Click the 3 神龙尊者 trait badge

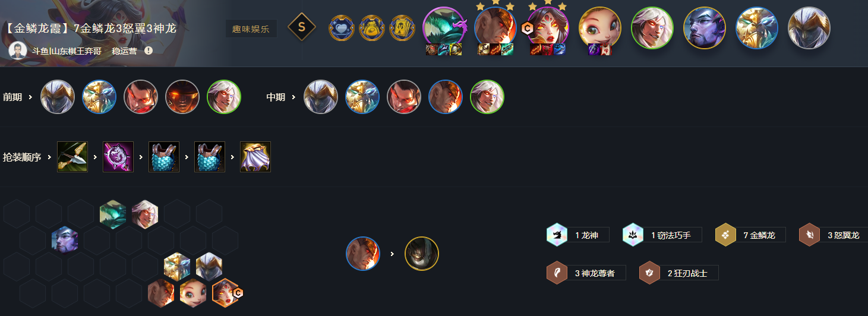coord(586,273)
